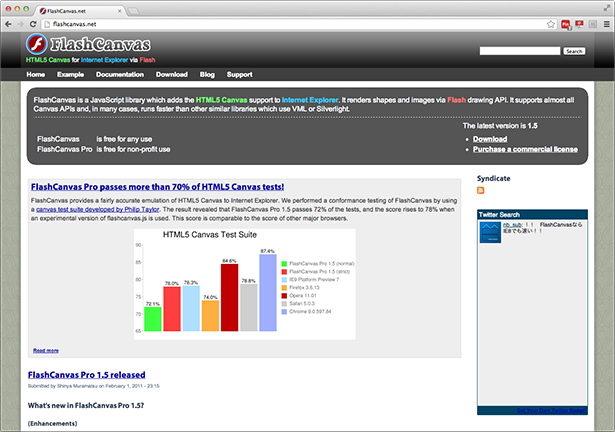Click the address bar showing flashcanvas.net
The width and height of the screenshot is (615, 432).
pos(298,24)
